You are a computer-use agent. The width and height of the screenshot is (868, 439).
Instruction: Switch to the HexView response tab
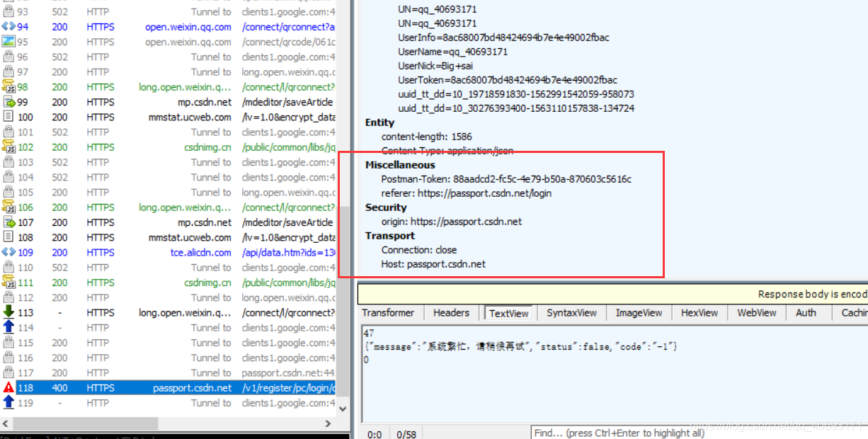pyautogui.click(x=699, y=313)
